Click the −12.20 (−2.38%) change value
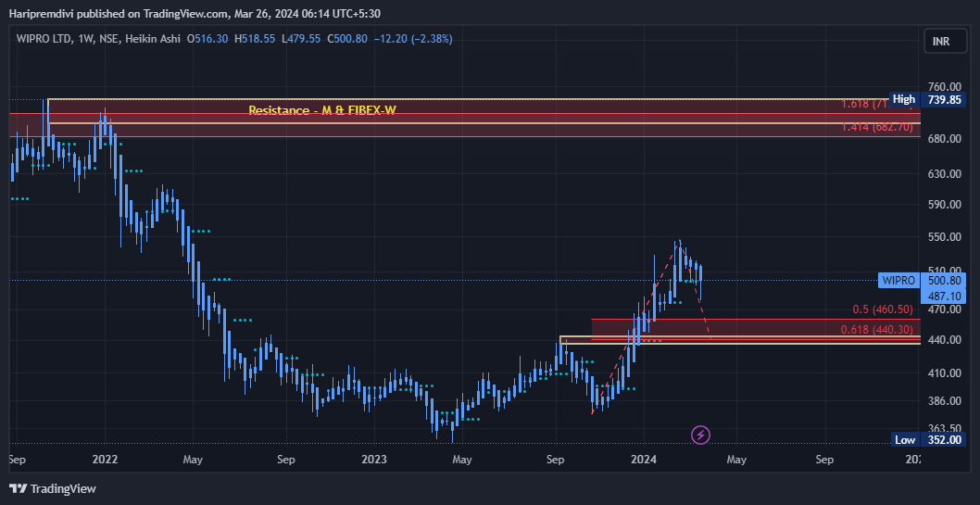The image size is (980, 505). coord(413,39)
